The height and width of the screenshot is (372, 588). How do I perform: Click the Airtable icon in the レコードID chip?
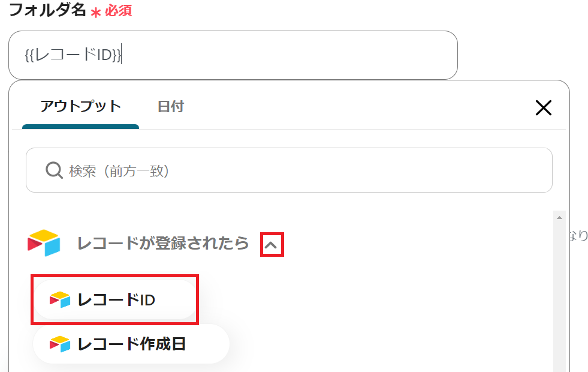[x=60, y=299]
